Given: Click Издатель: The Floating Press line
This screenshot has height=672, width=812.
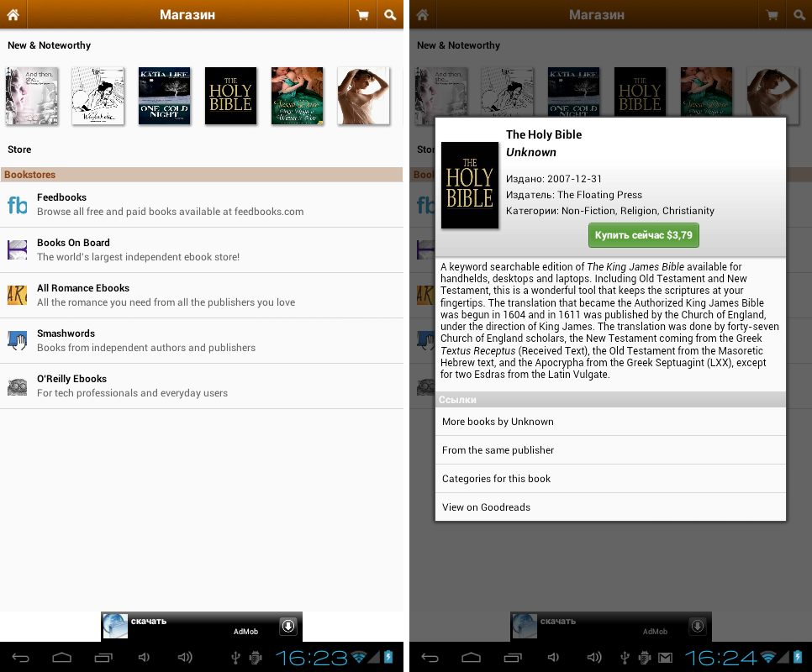Looking at the screenshot, I should tap(574, 195).
